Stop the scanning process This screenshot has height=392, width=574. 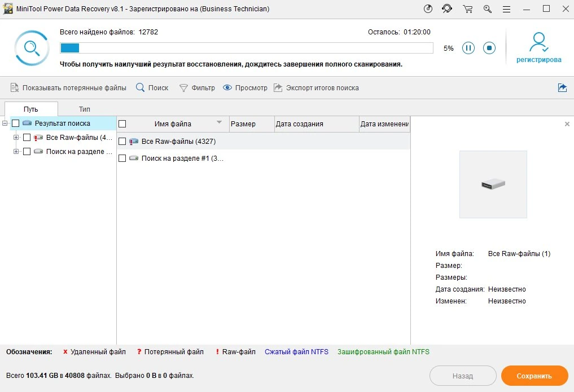(489, 48)
